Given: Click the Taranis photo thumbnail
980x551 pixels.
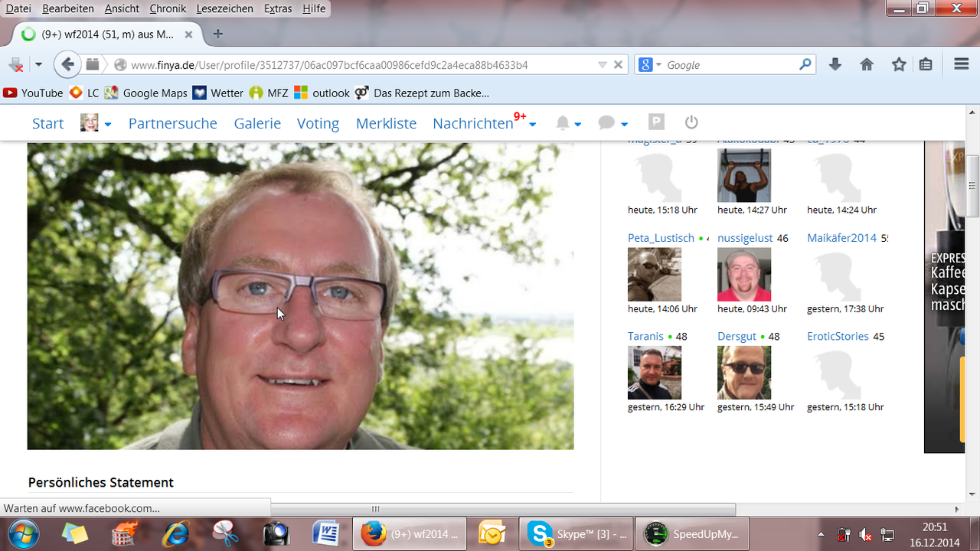Looking at the screenshot, I should pyautogui.click(x=655, y=372).
